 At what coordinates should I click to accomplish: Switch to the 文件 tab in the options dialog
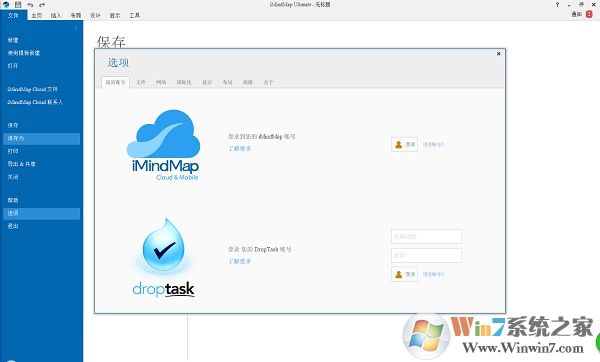141,82
